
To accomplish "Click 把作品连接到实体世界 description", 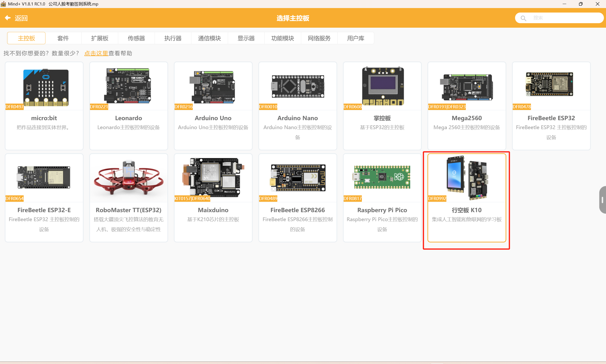I will coord(44,127).
